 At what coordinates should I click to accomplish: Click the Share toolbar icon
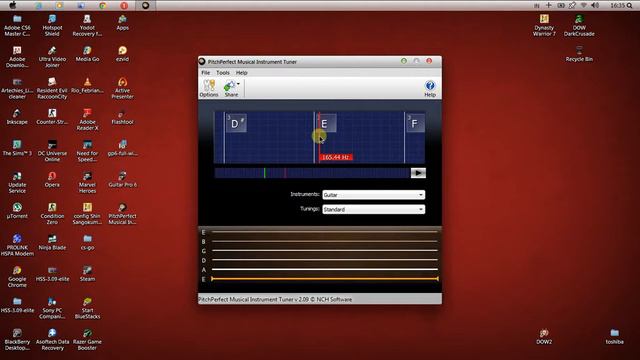230,88
